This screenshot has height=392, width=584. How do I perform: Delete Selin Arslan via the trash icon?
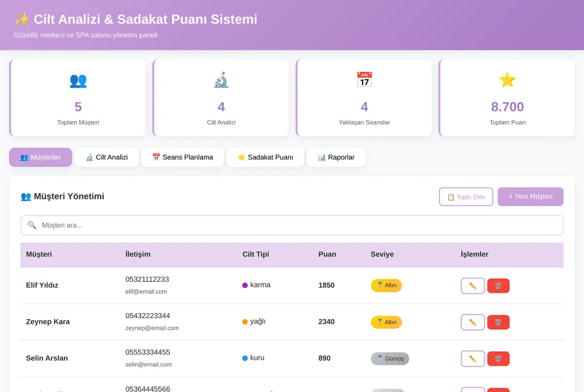point(498,359)
